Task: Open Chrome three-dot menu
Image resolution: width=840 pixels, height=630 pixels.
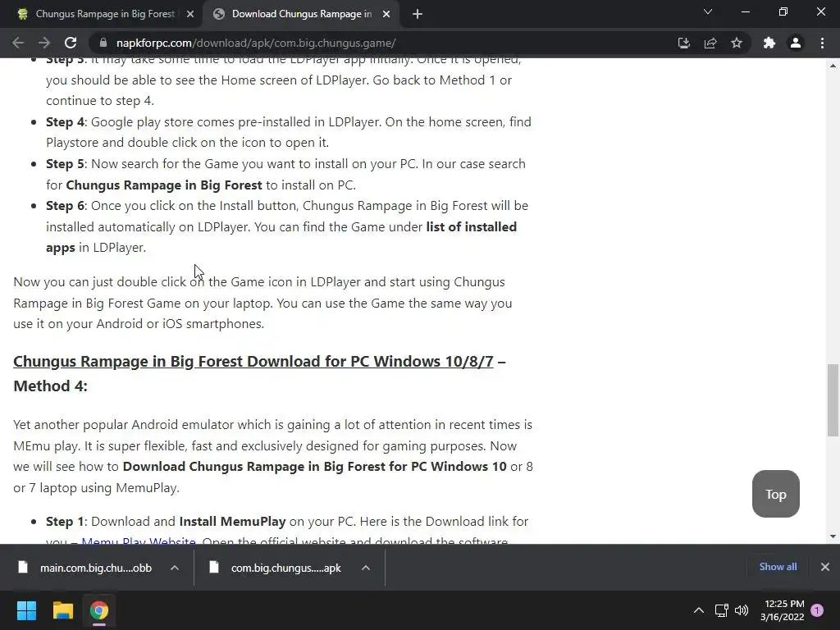Action: [822, 43]
